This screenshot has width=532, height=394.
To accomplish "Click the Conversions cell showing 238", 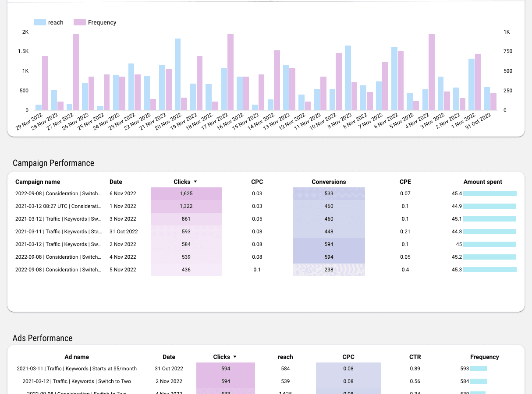I will pyautogui.click(x=329, y=270).
